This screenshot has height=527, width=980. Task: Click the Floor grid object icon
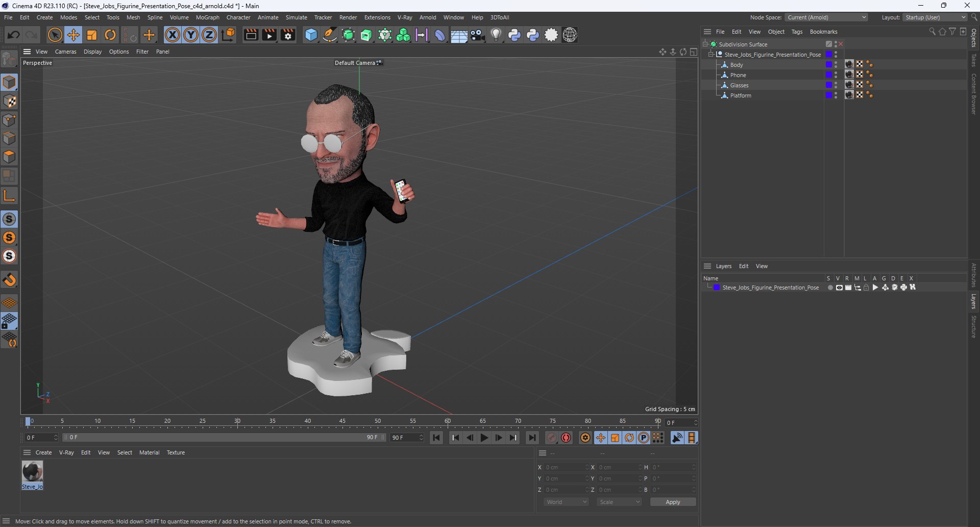point(459,35)
